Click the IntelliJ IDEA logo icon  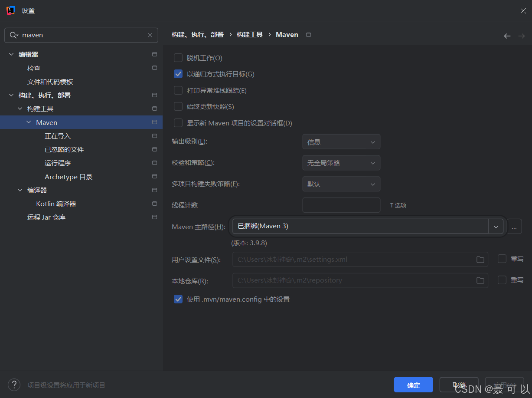[x=11, y=10]
